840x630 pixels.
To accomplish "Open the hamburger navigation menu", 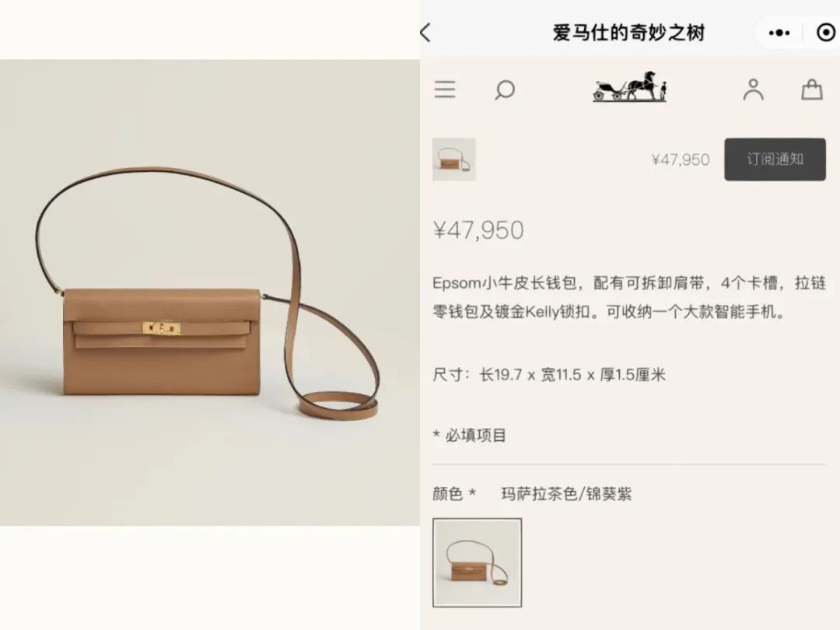I will pyautogui.click(x=445, y=89).
